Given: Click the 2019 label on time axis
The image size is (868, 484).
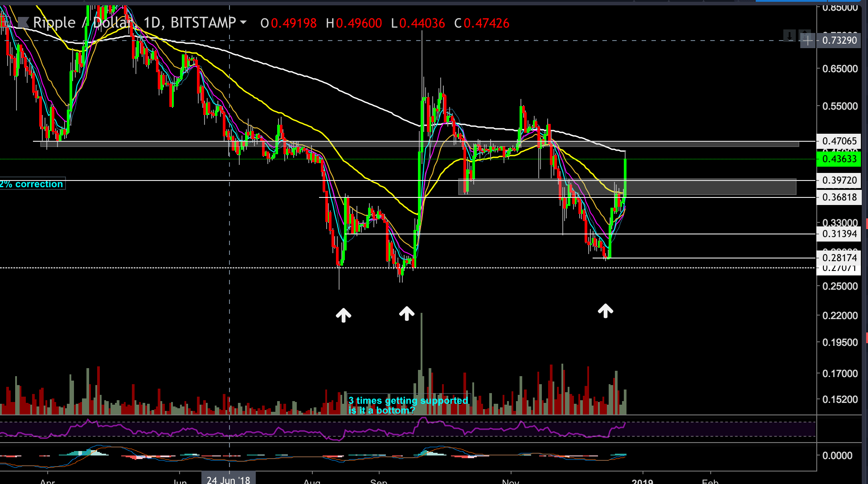Looking at the screenshot, I should point(642,481).
